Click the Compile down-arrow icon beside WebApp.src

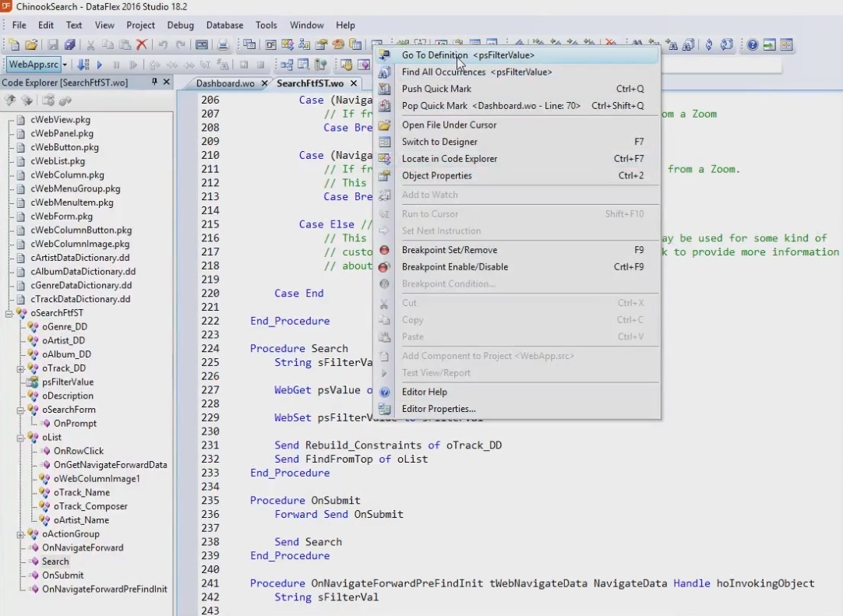pyautogui.click(x=83, y=65)
